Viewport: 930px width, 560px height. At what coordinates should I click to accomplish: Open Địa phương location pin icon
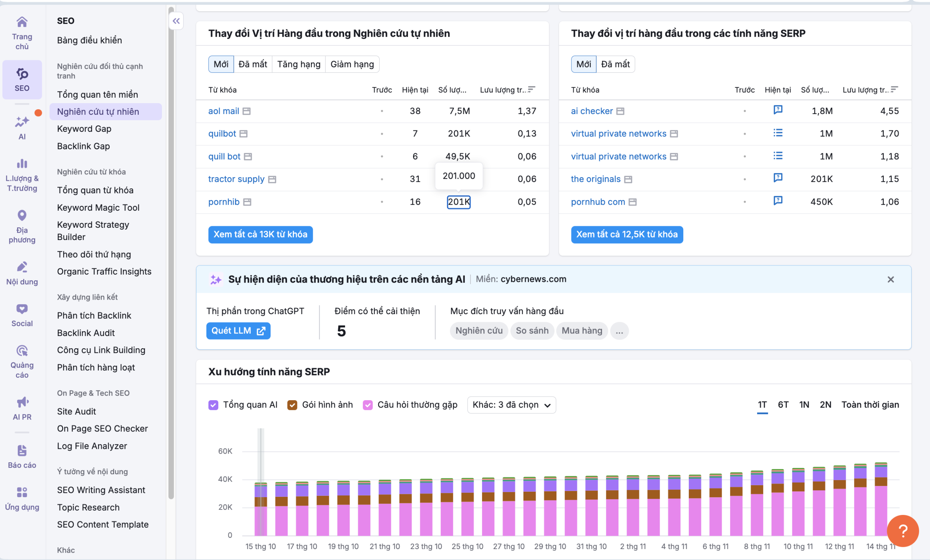(x=22, y=215)
